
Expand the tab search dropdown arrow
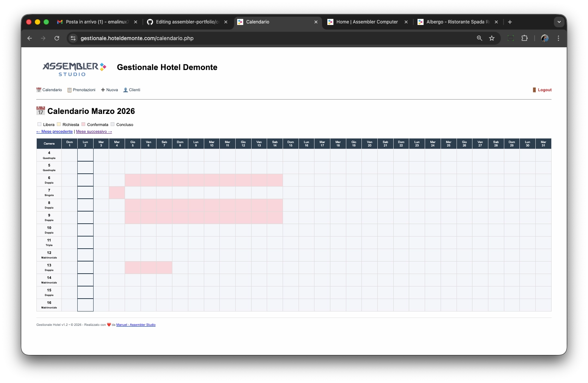559,22
